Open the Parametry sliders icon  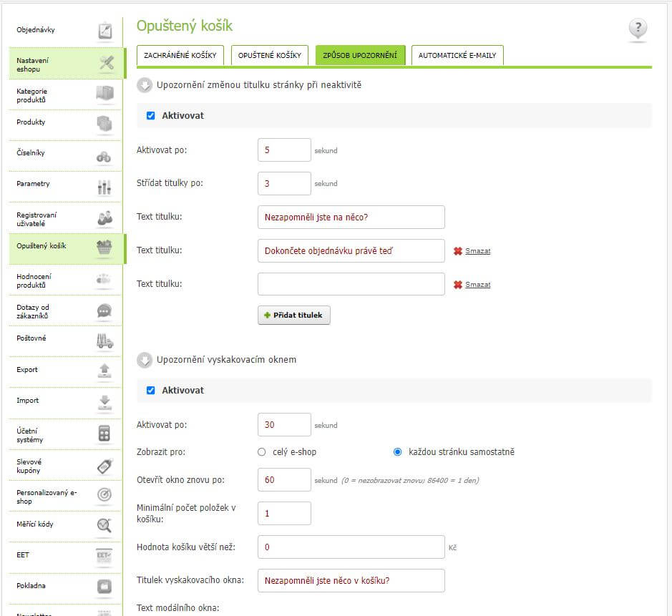click(104, 187)
